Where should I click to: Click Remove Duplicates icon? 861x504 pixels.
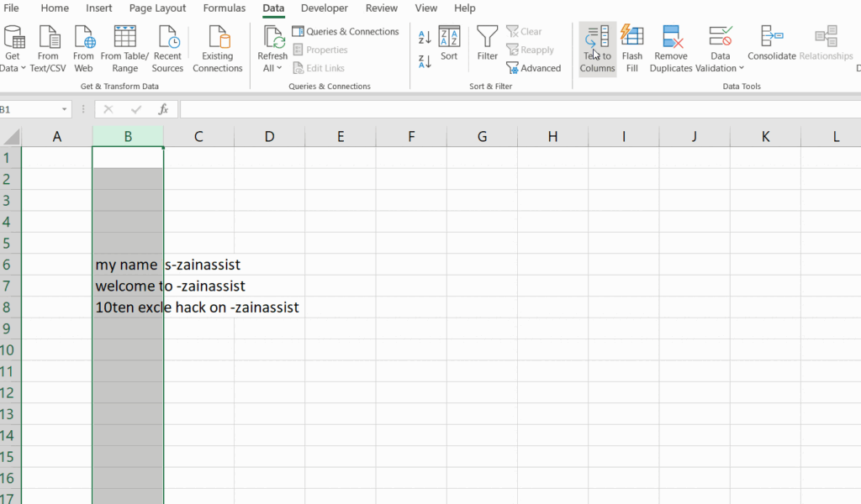click(x=673, y=38)
